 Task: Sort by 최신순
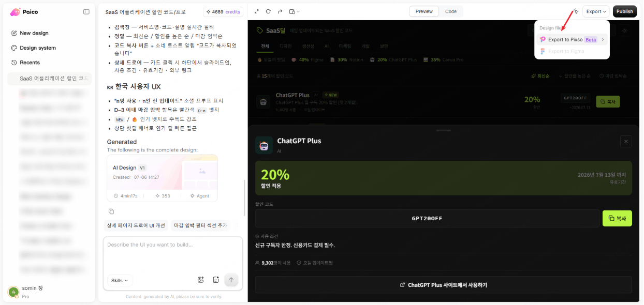point(540,76)
